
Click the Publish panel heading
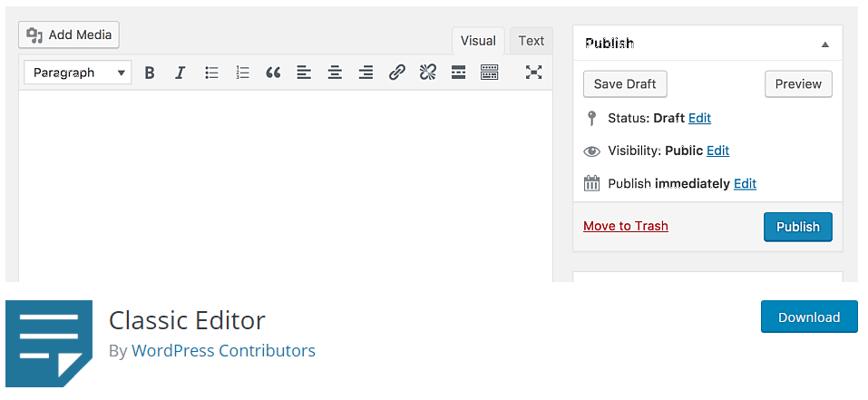click(x=610, y=44)
